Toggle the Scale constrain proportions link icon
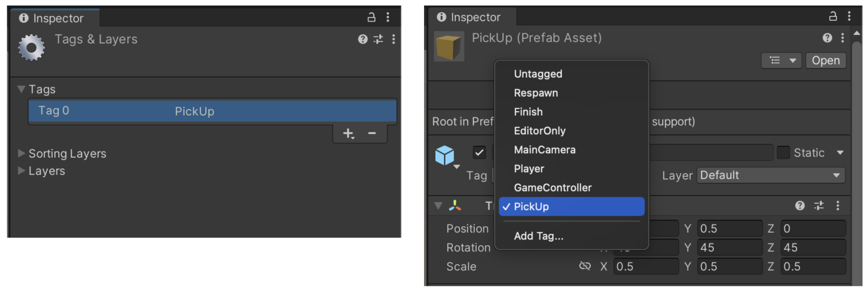The image size is (868, 294). click(x=585, y=266)
